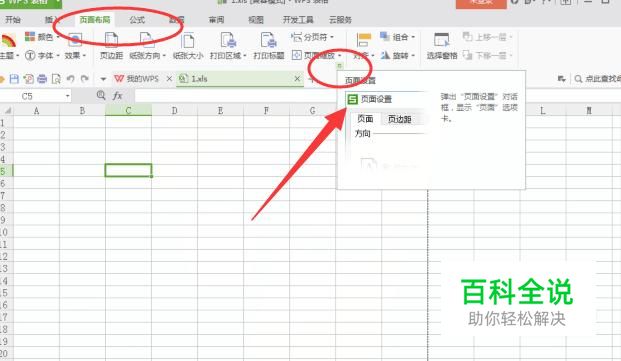
Task: Expand the 分页符 page break dropdown
Action: (x=332, y=37)
